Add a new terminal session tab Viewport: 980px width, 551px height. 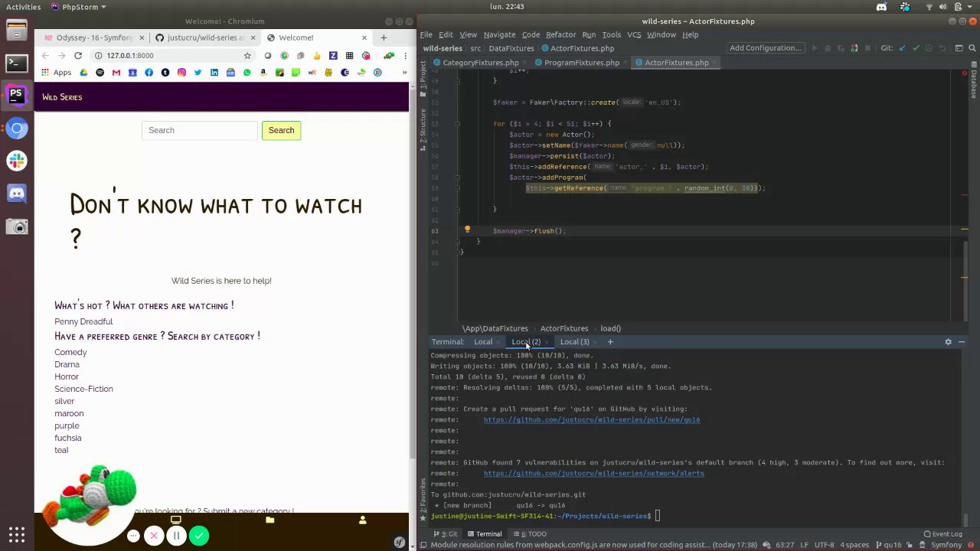610,342
